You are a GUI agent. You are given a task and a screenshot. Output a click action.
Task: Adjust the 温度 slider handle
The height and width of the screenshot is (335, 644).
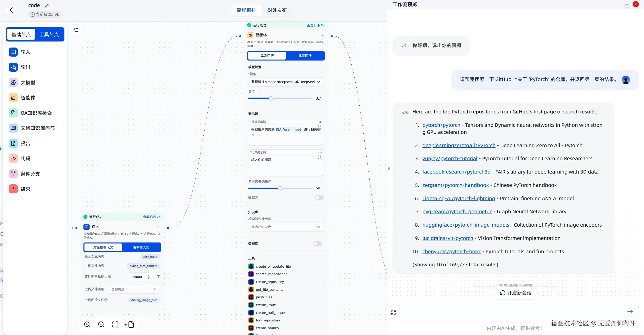[271, 98]
